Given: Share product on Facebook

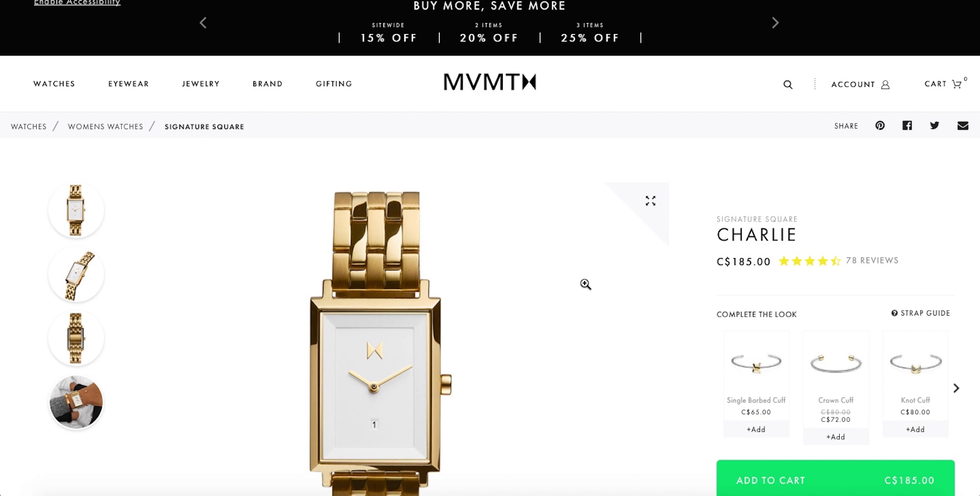Looking at the screenshot, I should [x=907, y=125].
